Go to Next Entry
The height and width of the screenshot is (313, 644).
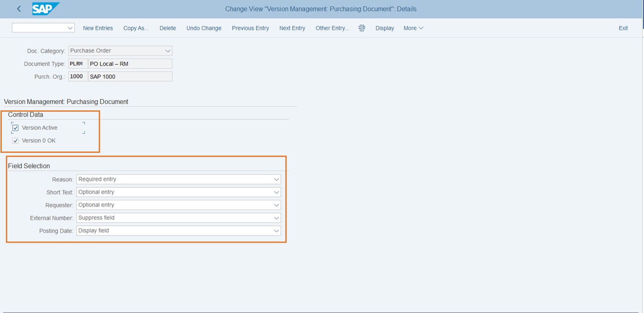292,28
